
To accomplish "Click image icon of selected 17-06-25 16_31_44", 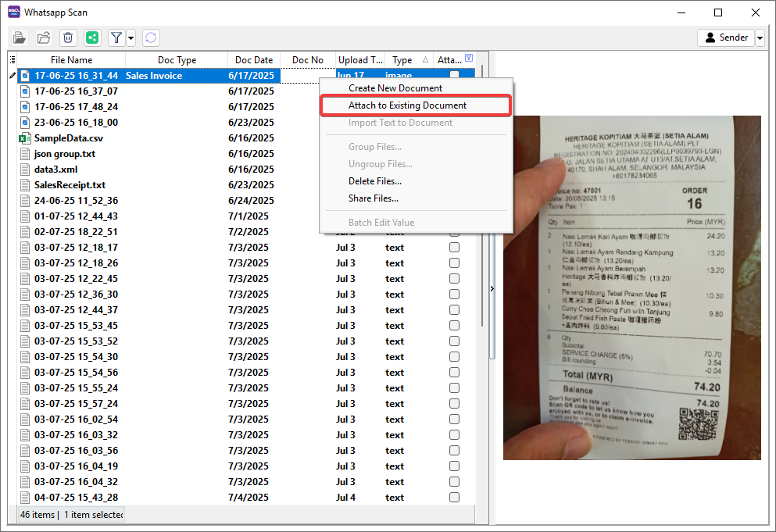I will pos(25,76).
